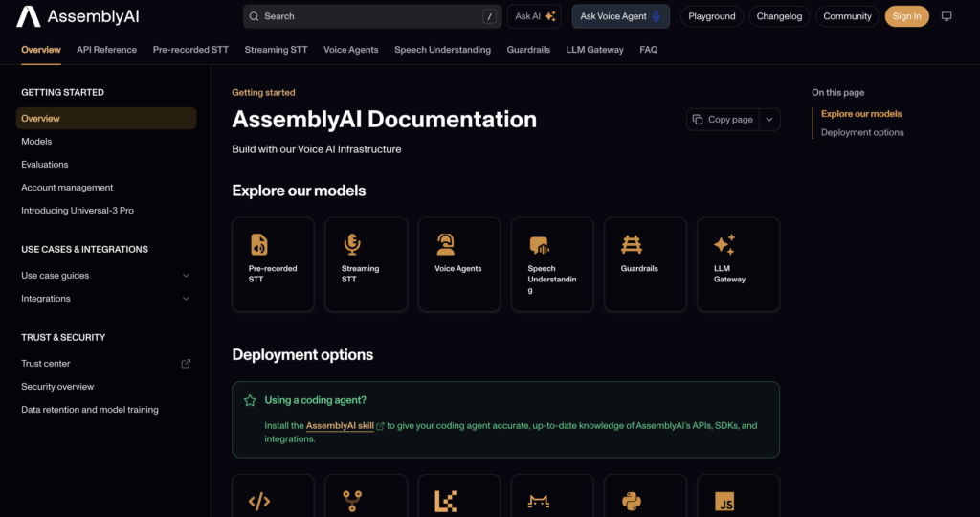Click the magnifier icon in the search bar

click(x=254, y=16)
